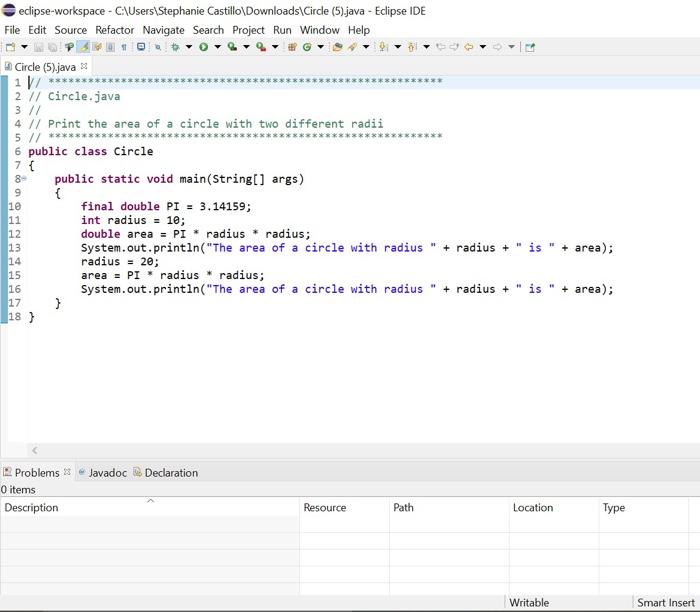The image size is (700, 612).
Task: Click the Back navigation arrow icon
Action: click(469, 47)
